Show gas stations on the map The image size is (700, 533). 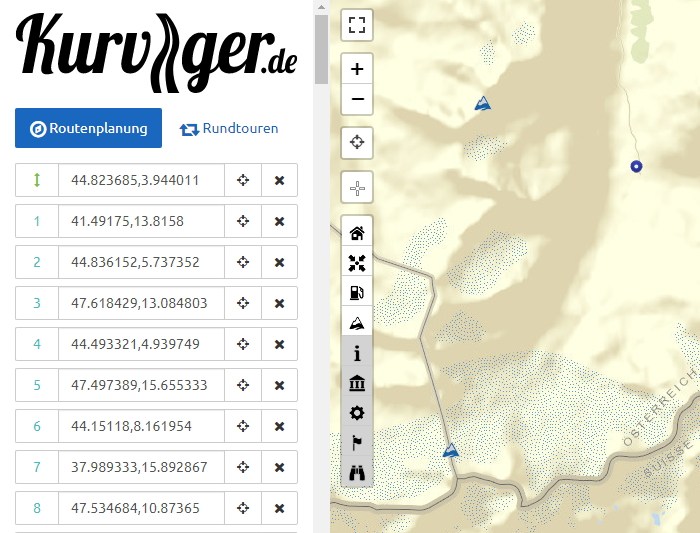tap(357, 293)
